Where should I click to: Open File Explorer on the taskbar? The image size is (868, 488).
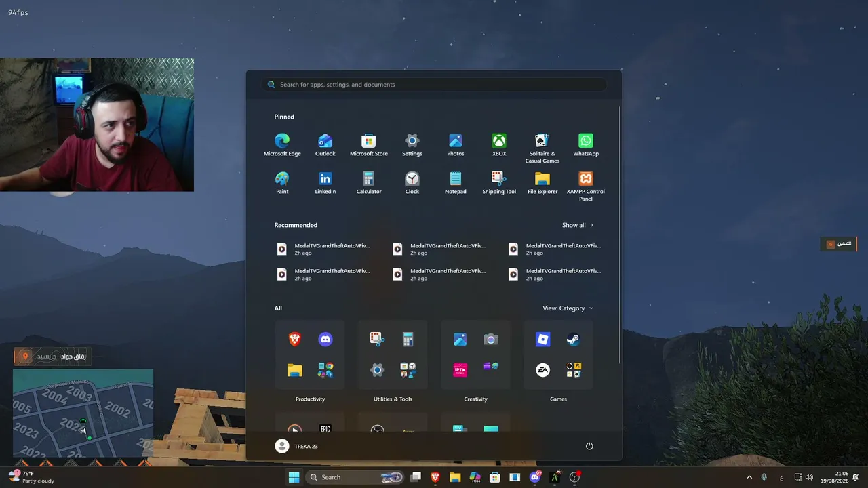point(455,477)
